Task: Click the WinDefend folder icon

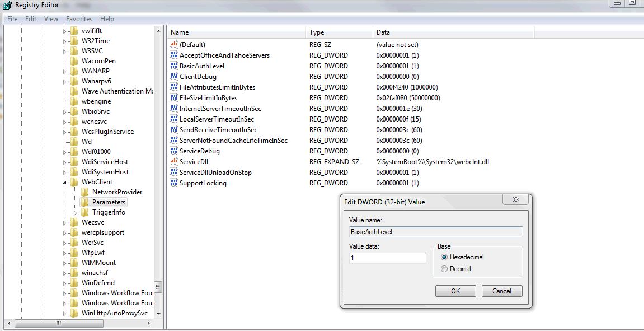Action: coord(74,282)
